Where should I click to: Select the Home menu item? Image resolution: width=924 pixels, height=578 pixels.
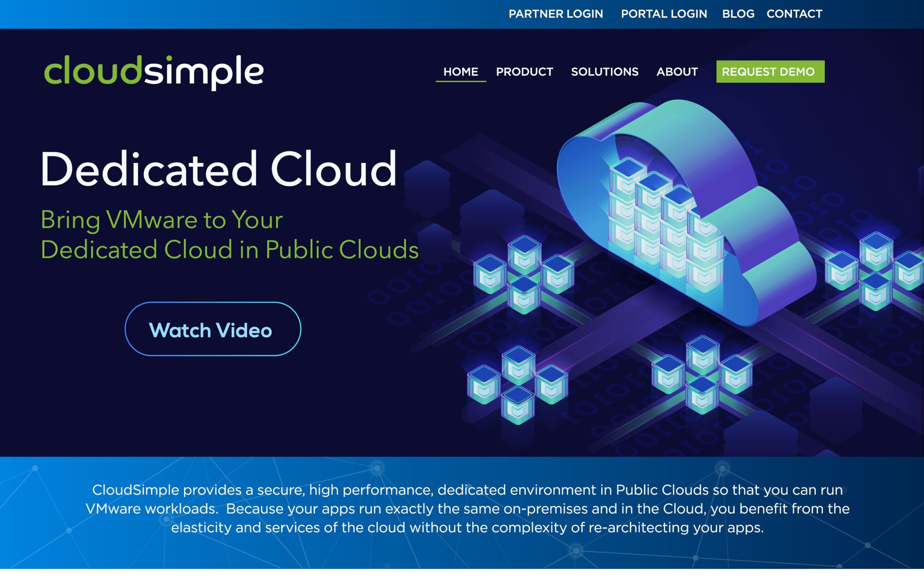point(461,72)
